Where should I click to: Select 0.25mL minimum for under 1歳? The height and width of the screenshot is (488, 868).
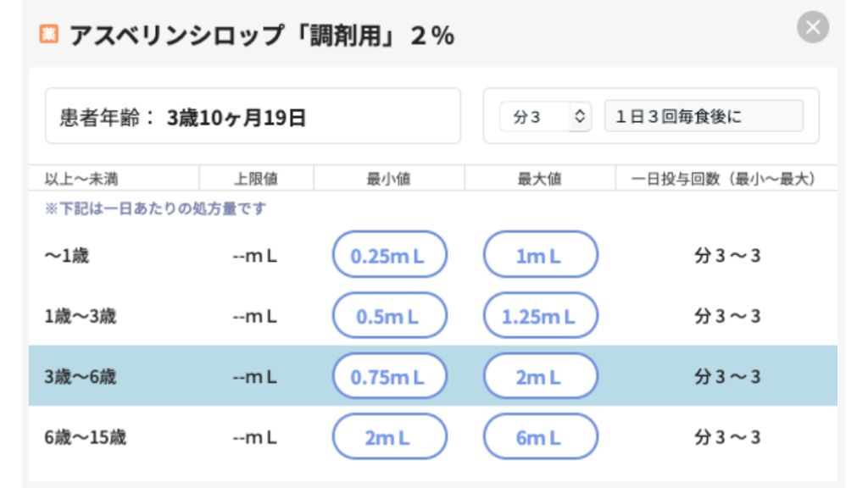pyautogui.click(x=389, y=255)
